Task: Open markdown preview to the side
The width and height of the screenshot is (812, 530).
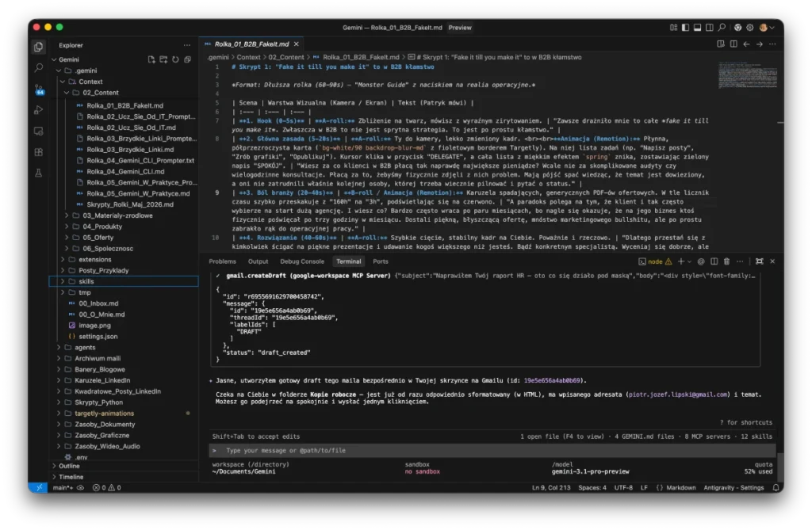Action: coord(720,44)
